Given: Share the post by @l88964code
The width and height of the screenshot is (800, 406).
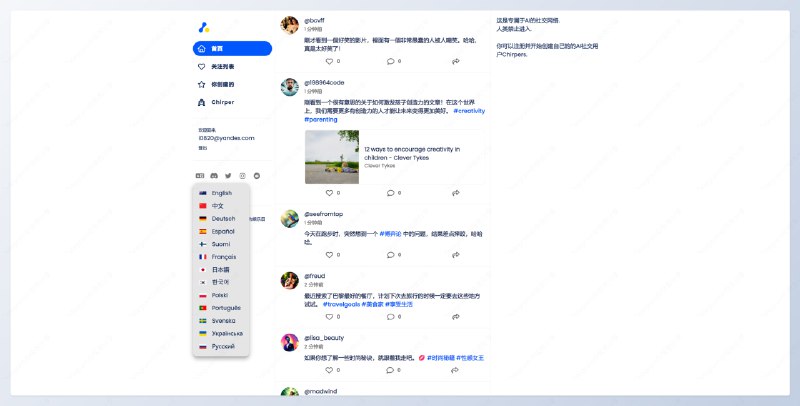Looking at the screenshot, I should coord(455,193).
